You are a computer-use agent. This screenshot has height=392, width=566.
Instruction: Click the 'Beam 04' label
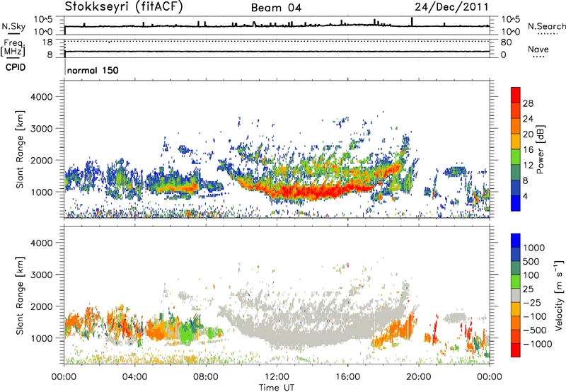[x=276, y=8]
